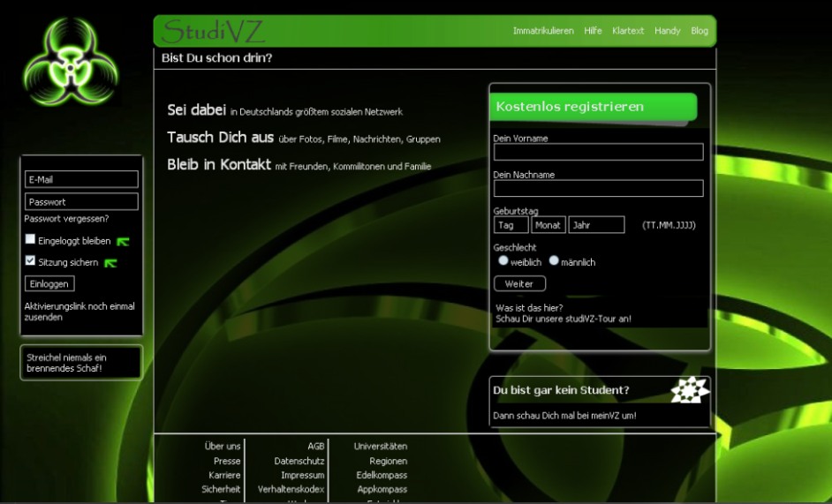The height and width of the screenshot is (504, 832).
Task: Click Aktivierungslink noch einmal zusenden link
Action: click(x=79, y=312)
